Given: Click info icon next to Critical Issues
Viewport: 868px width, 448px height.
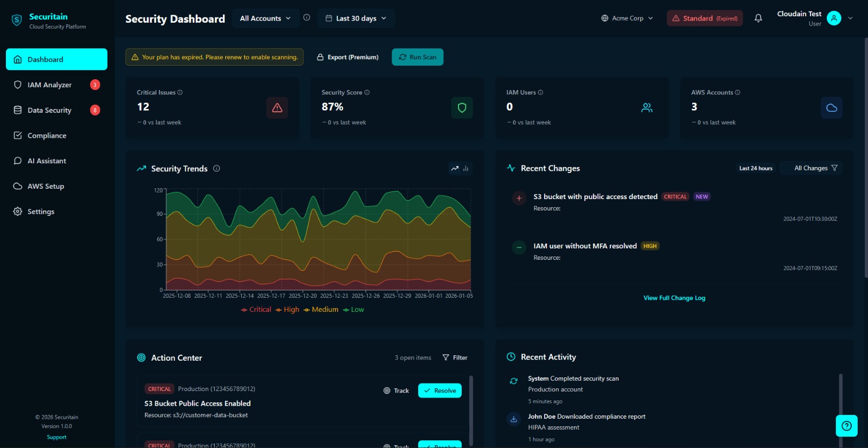Looking at the screenshot, I should (x=180, y=92).
